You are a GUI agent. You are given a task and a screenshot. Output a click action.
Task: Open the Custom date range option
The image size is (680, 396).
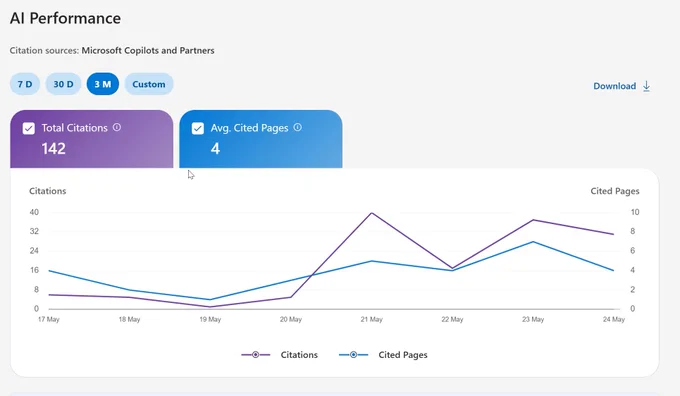(149, 84)
